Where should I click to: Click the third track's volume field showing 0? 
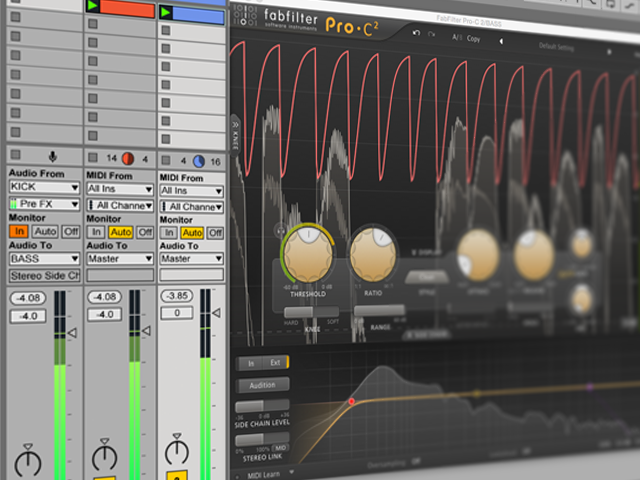pyautogui.click(x=177, y=313)
